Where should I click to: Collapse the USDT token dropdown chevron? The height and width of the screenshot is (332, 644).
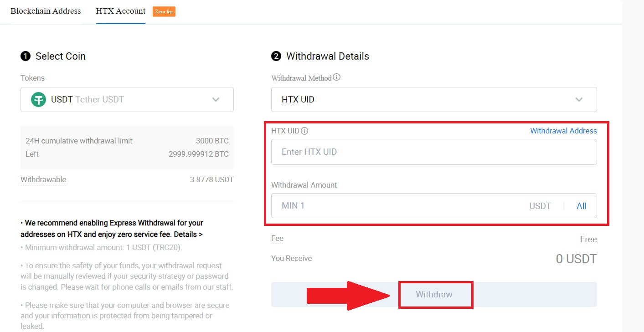click(x=216, y=99)
